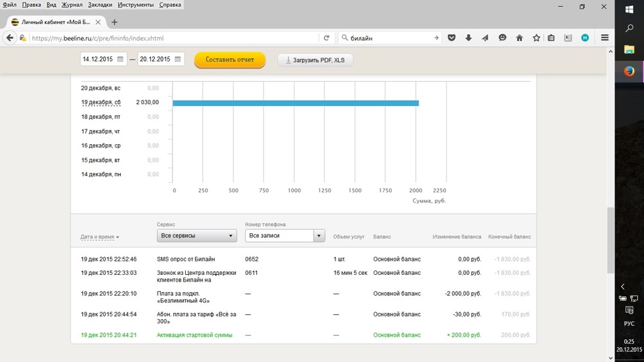Open the end date calendar picker icon
644x362 pixels.
click(x=177, y=59)
